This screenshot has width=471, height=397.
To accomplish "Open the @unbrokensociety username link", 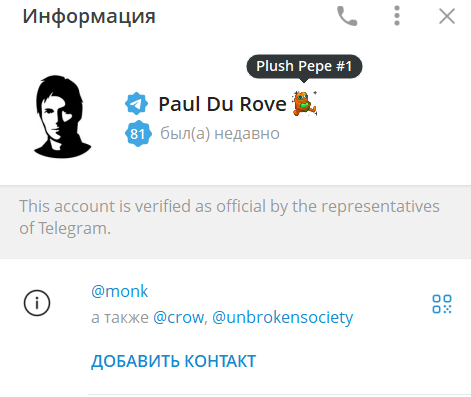I will [x=282, y=317].
